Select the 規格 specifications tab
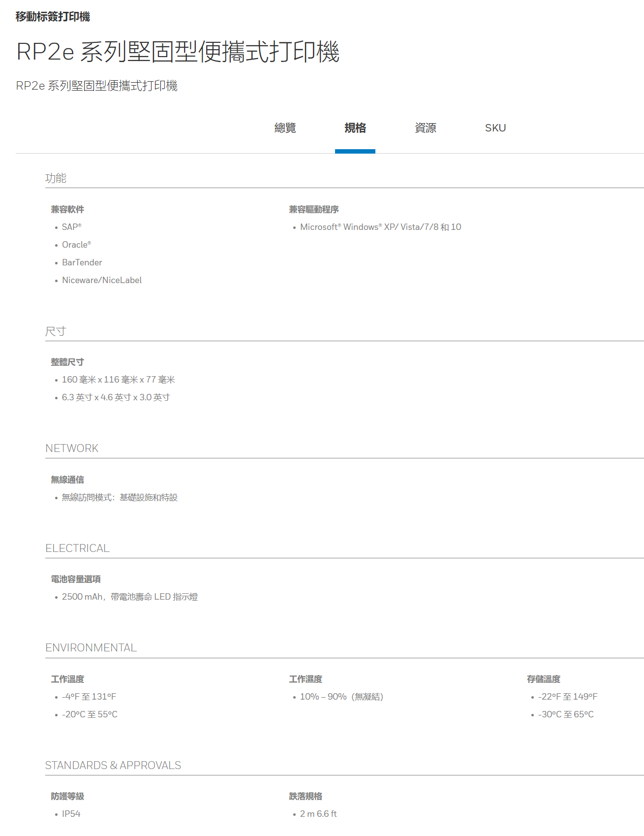644x836 pixels. point(355,128)
